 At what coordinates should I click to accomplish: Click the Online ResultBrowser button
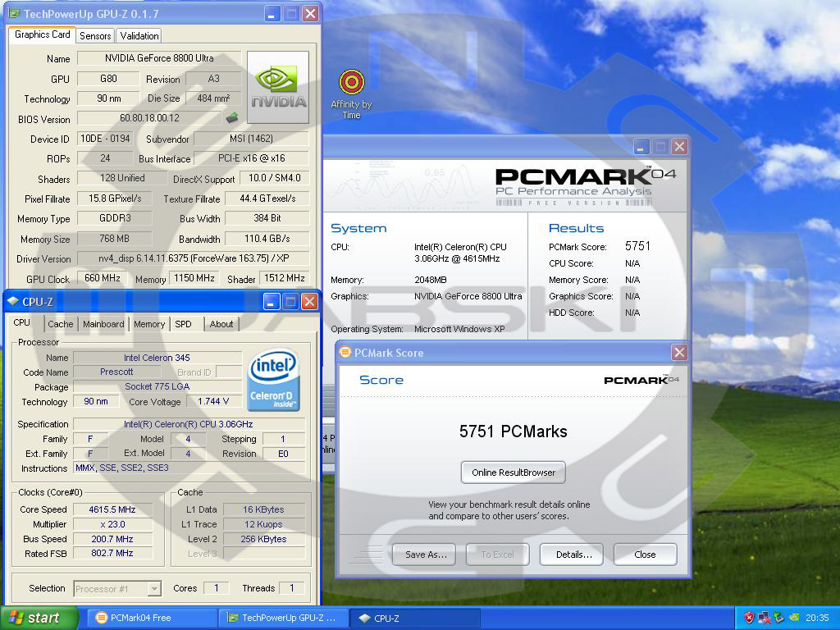[x=514, y=472]
